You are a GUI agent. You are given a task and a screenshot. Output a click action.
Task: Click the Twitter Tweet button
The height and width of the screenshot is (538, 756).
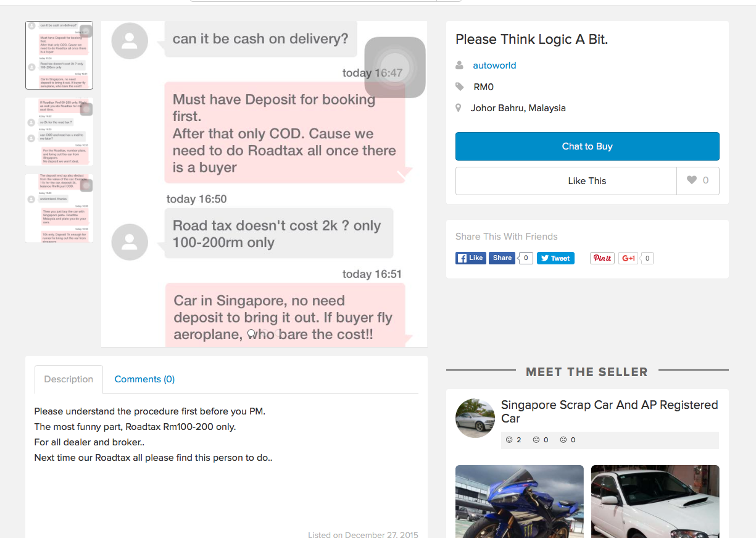pyautogui.click(x=555, y=258)
